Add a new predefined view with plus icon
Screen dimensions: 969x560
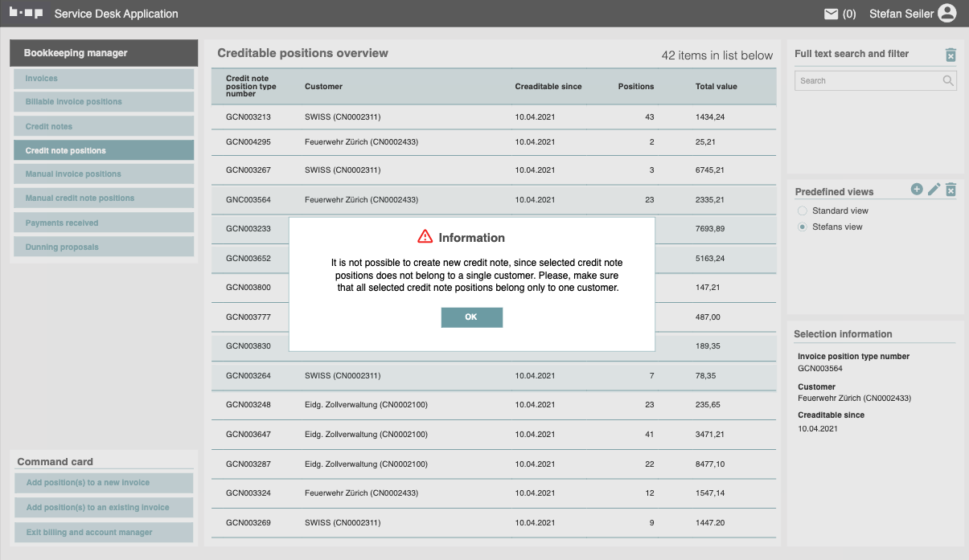point(917,189)
